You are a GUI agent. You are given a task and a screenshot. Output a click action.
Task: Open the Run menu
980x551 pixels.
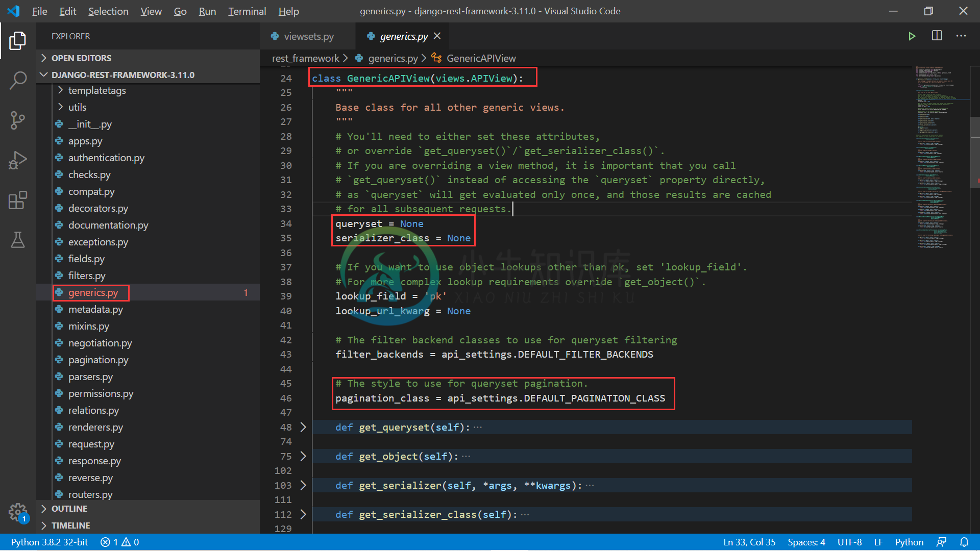click(x=207, y=11)
